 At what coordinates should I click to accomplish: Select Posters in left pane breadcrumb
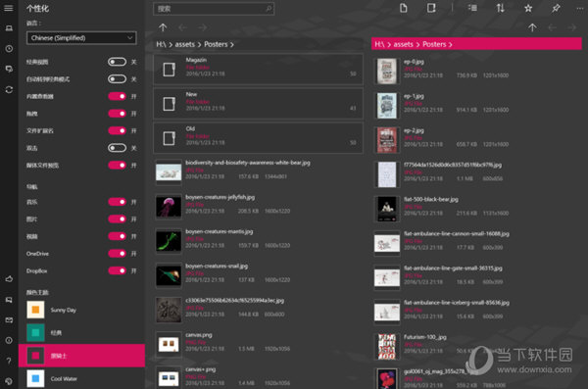[x=216, y=44]
